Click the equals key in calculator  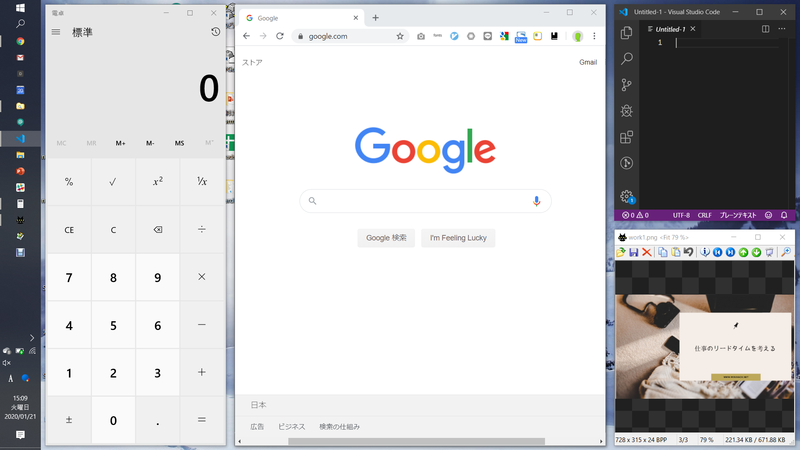click(202, 420)
